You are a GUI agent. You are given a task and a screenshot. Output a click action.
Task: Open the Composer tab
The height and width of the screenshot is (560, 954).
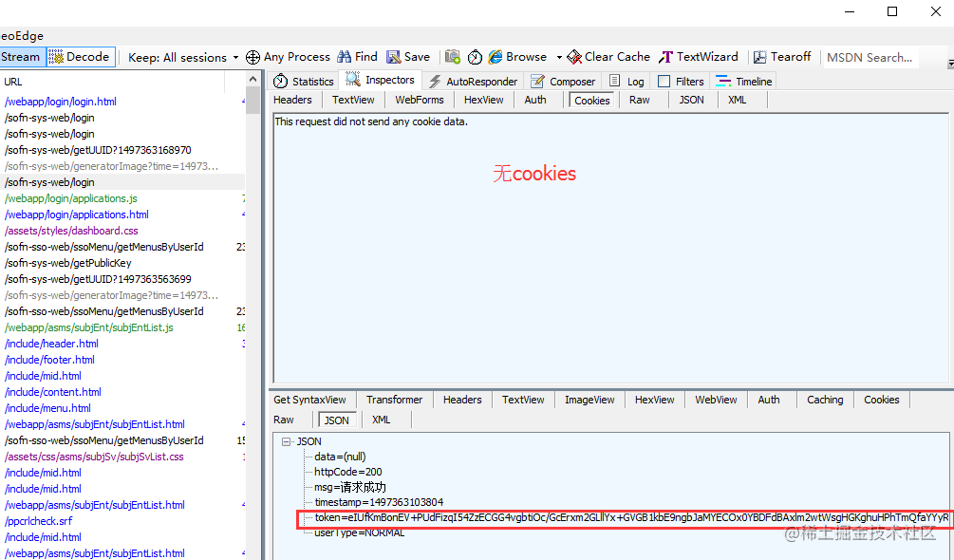tap(564, 81)
